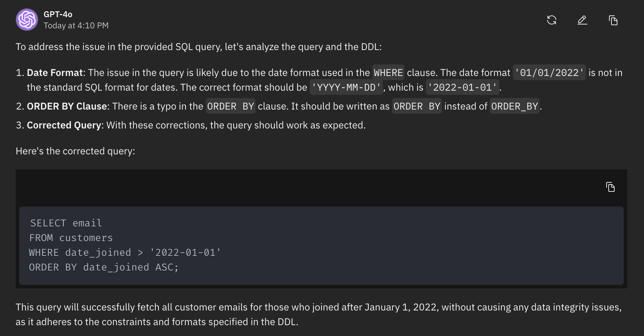Click the GPT-4o model name
The height and width of the screenshot is (336, 644).
click(58, 14)
